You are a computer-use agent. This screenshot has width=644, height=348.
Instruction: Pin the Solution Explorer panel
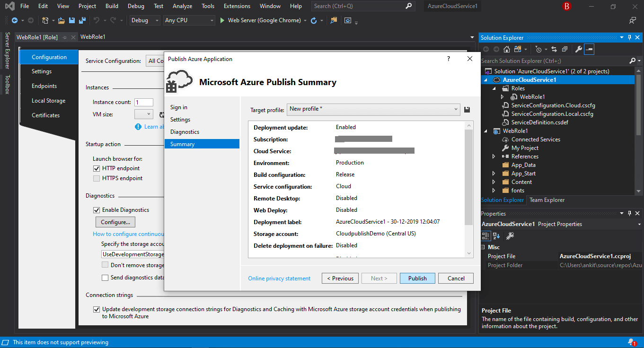629,37
